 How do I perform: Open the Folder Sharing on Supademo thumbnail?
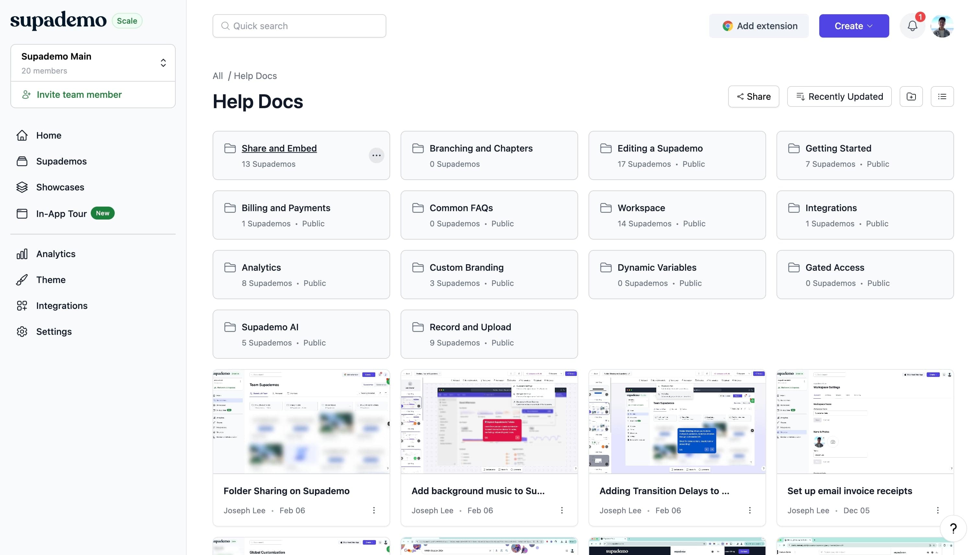[x=301, y=421]
